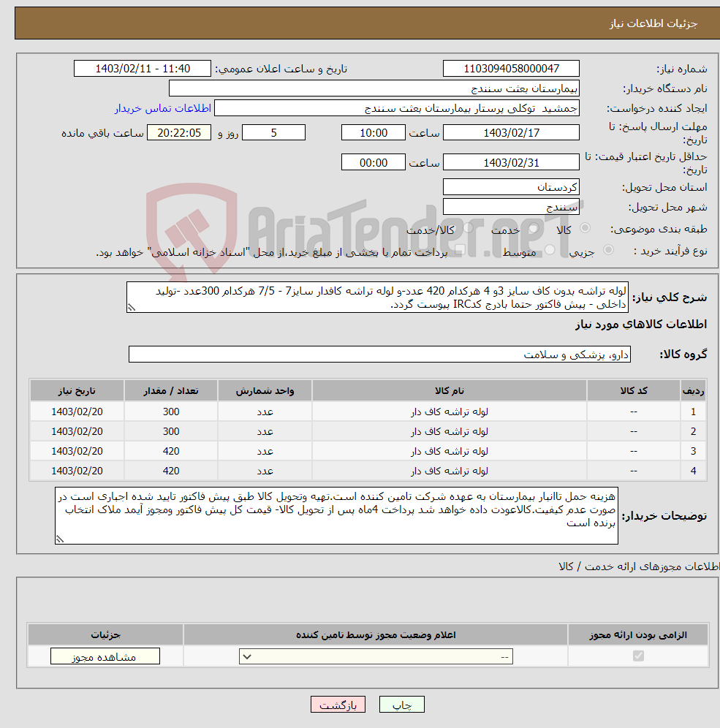Click the buyer name field بیمارستان بعثت سنندج
This screenshot has width=720, height=728.
click(x=374, y=88)
